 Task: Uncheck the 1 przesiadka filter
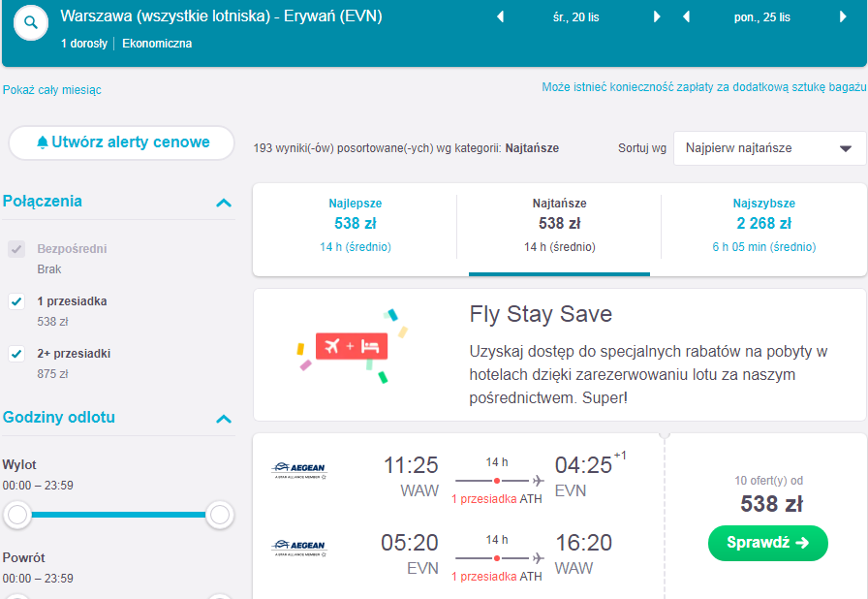click(x=16, y=301)
